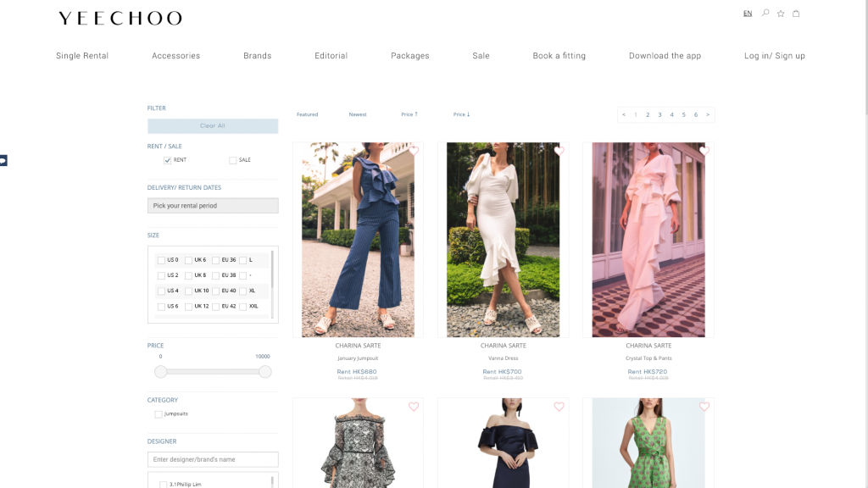The image size is (868, 488).
Task: Favorite the January Jumpsuit with heart icon
Action: click(414, 152)
